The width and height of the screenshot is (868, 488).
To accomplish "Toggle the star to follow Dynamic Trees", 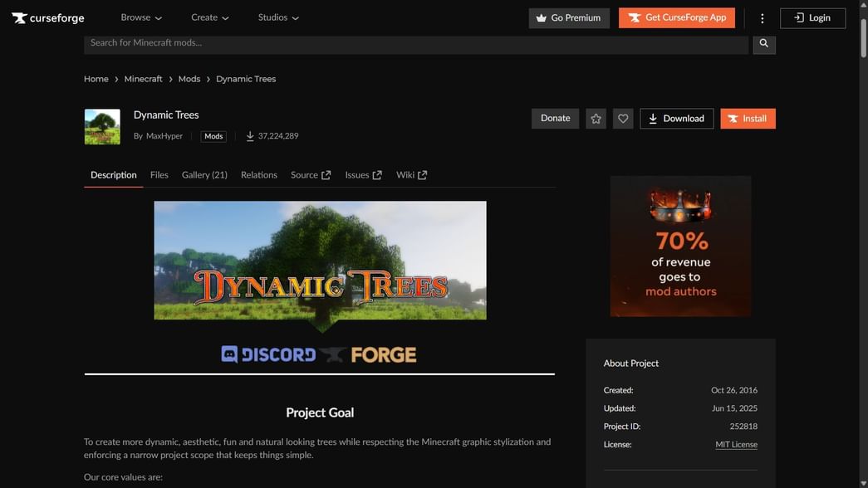I will 596,118.
